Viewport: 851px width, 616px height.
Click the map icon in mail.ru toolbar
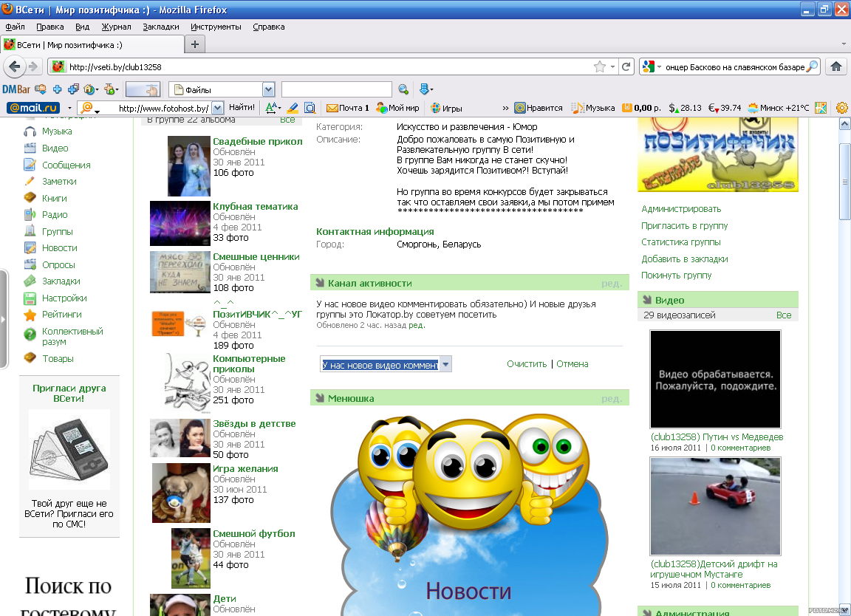[x=821, y=107]
